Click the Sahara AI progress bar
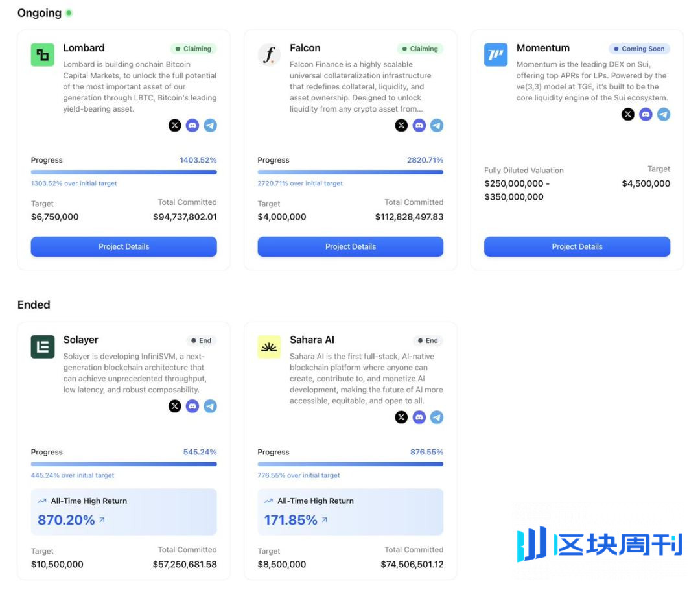 click(350, 464)
